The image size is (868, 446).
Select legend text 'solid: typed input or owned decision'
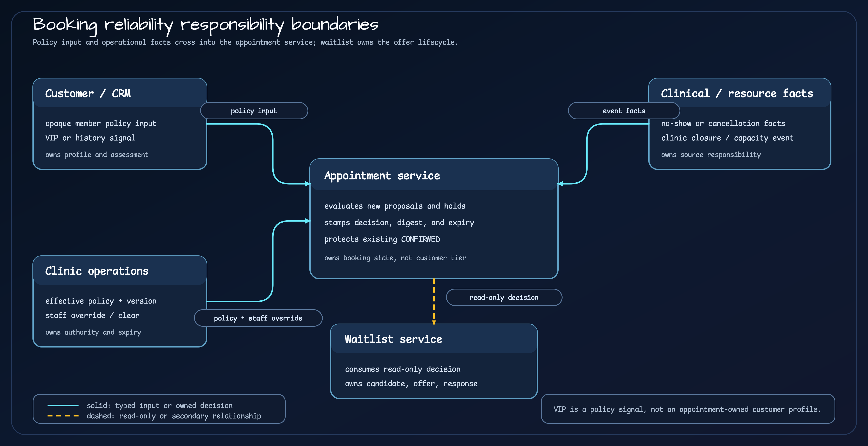pyautogui.click(x=160, y=406)
